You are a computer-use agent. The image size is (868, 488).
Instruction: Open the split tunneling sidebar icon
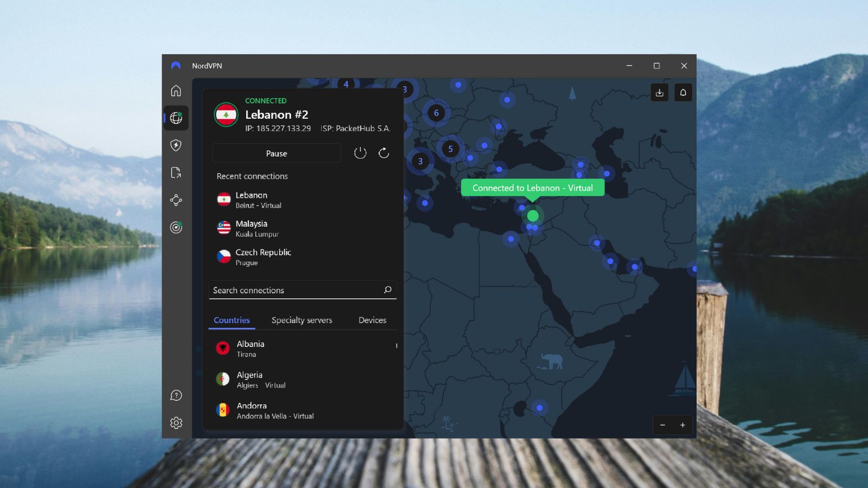pyautogui.click(x=176, y=172)
